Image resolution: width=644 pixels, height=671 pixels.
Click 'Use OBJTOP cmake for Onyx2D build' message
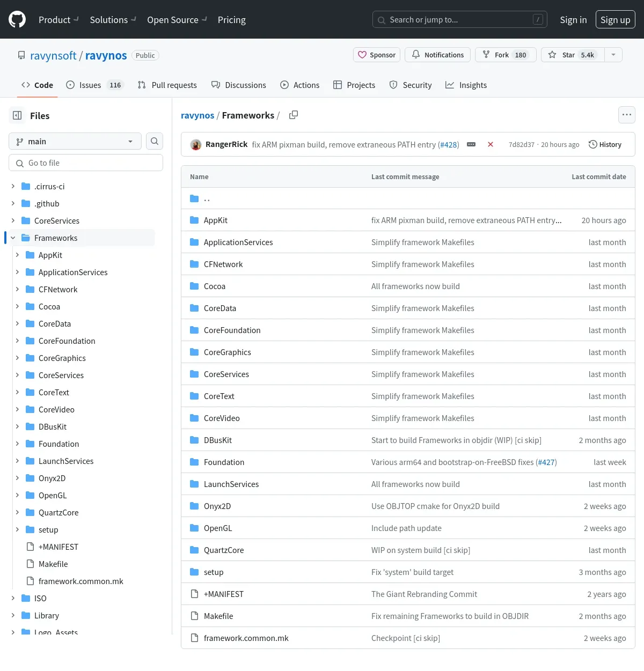[435, 506]
